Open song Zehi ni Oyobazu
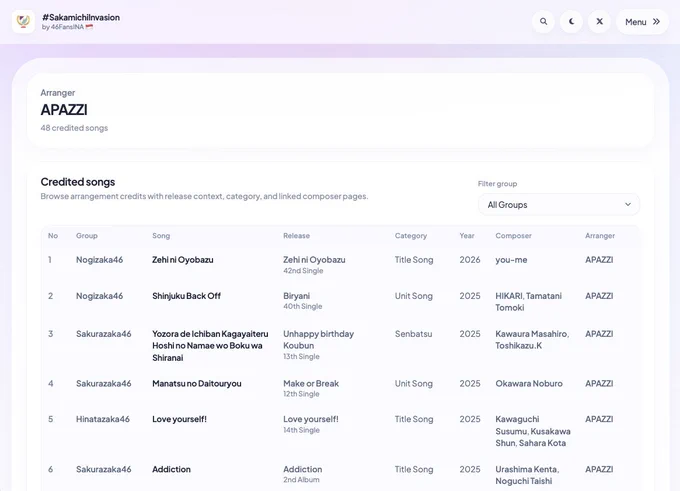The image size is (680, 491). (183, 260)
